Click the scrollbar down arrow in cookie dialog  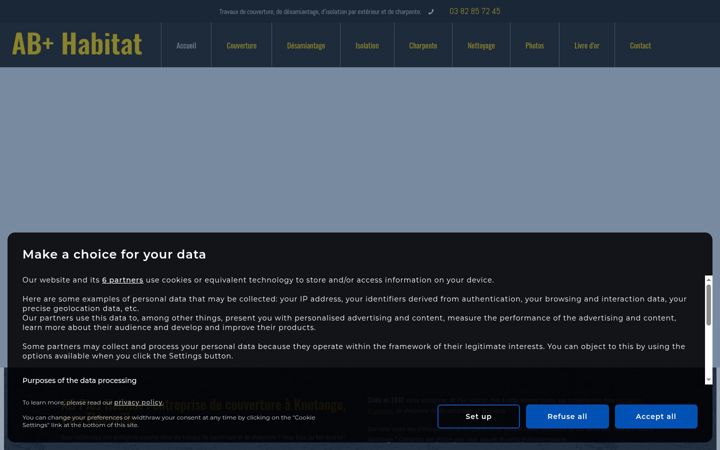709,380
